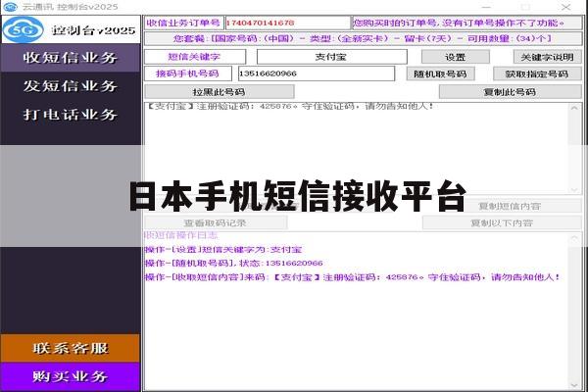Switch to 发短信业务 in the sidebar
Screen dimensions: 588x392
71,86
